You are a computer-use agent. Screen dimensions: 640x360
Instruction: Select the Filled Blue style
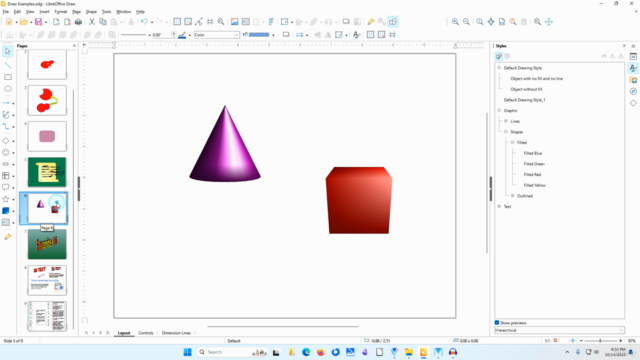point(533,153)
